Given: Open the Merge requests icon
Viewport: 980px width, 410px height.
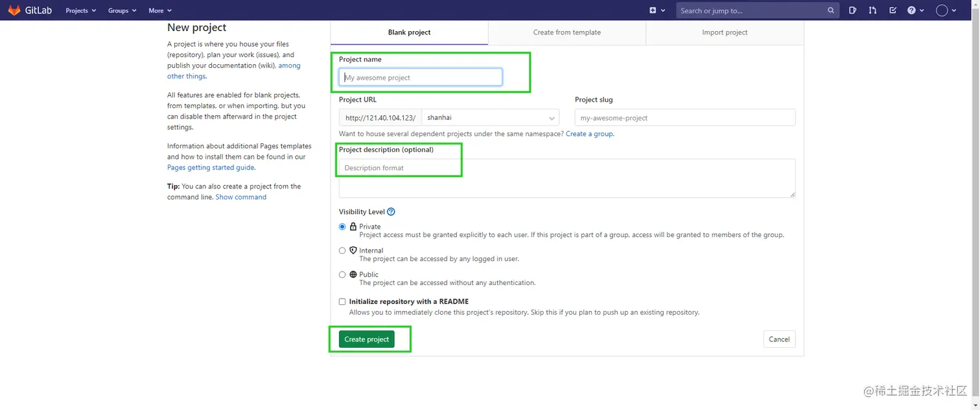Looking at the screenshot, I should coord(872,10).
